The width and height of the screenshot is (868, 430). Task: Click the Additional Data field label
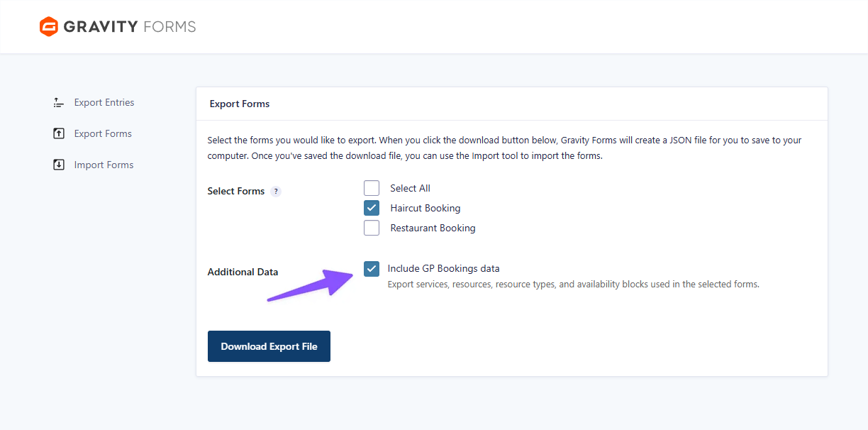point(243,272)
